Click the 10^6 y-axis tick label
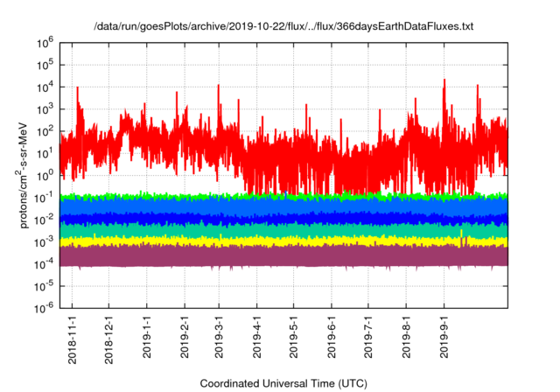This screenshot has width=560, height=392. point(45,43)
